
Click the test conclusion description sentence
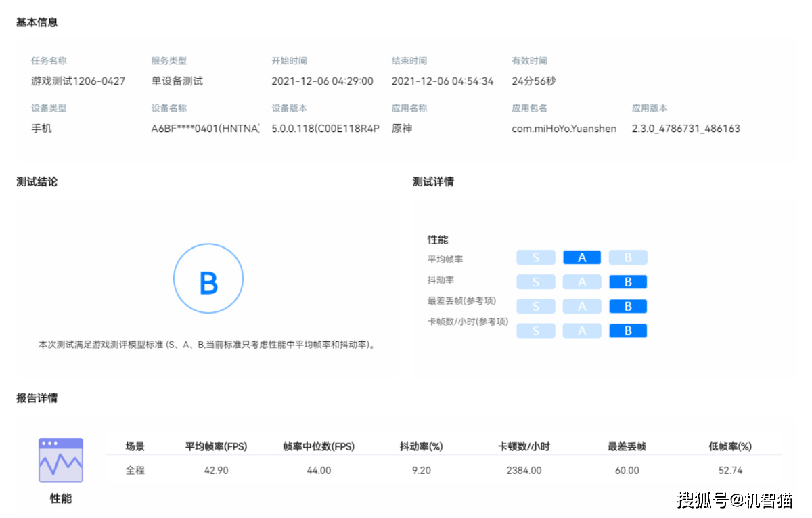(x=207, y=345)
